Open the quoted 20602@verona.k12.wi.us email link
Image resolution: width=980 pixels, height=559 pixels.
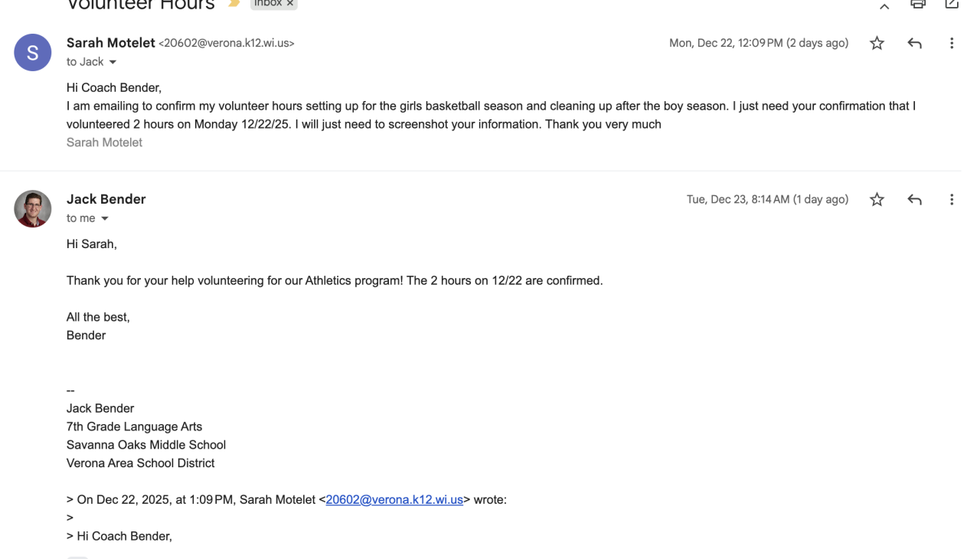[394, 500]
